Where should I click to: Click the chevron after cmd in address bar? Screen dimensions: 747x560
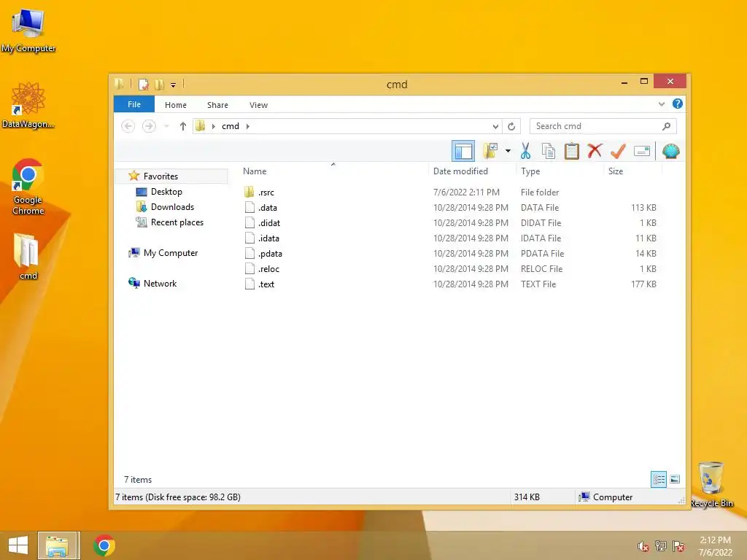248,126
